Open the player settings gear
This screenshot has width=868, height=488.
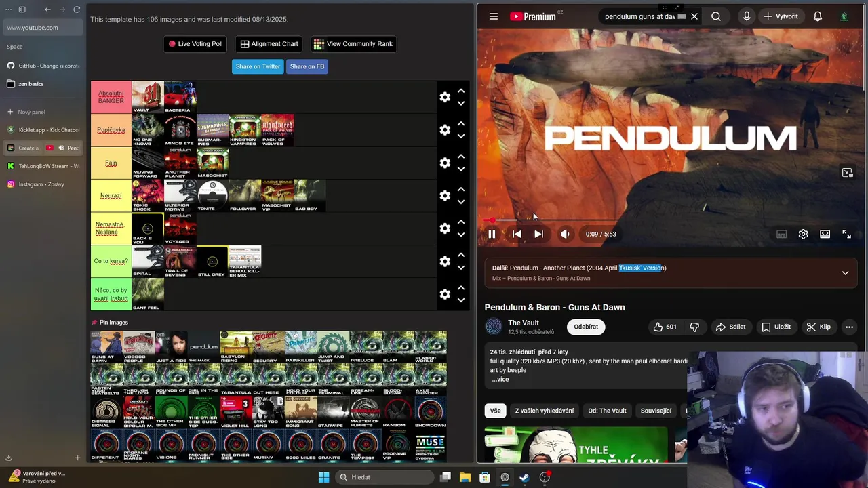803,234
